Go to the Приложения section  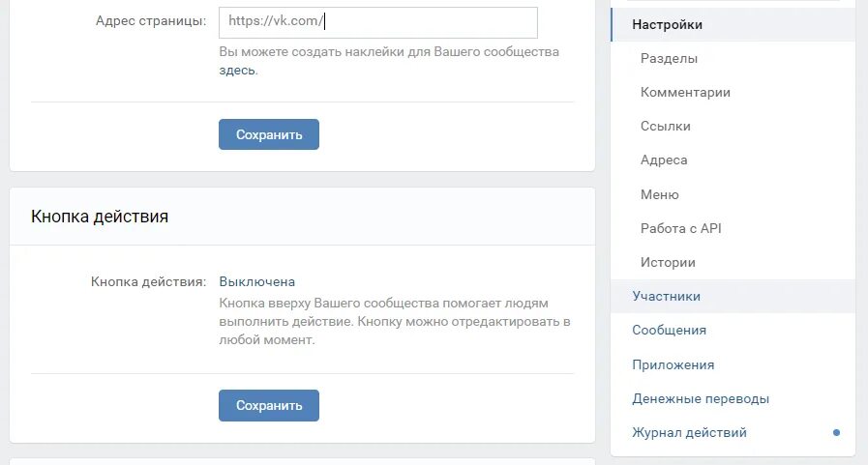tap(673, 364)
